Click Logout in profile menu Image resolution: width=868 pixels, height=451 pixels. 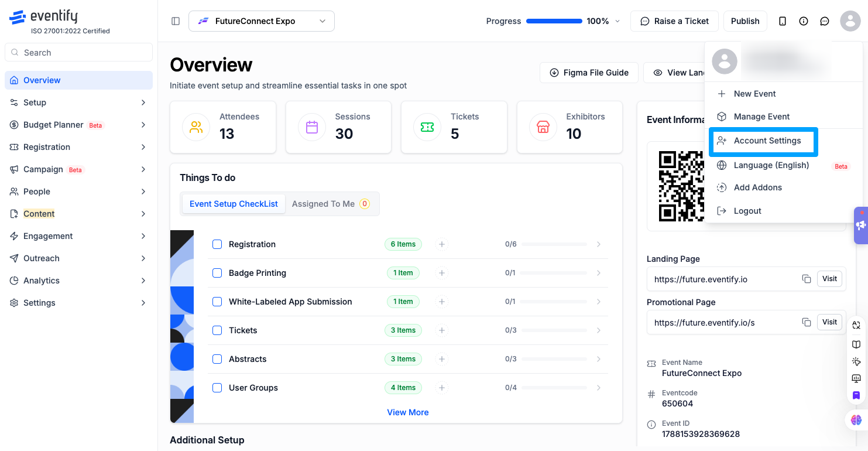pos(784,211)
